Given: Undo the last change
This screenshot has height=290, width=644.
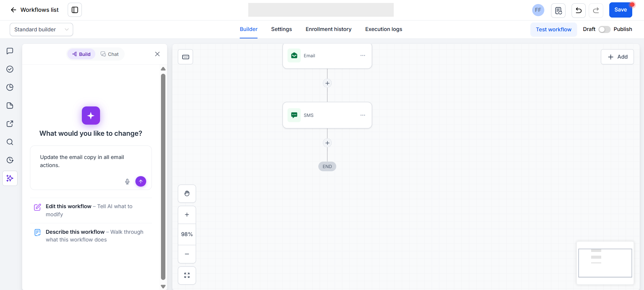Looking at the screenshot, I should (x=578, y=10).
